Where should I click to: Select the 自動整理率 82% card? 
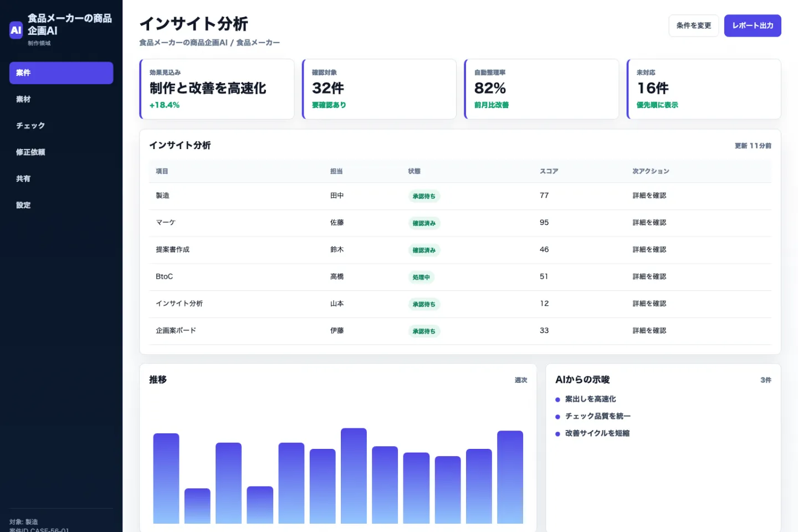point(541,89)
